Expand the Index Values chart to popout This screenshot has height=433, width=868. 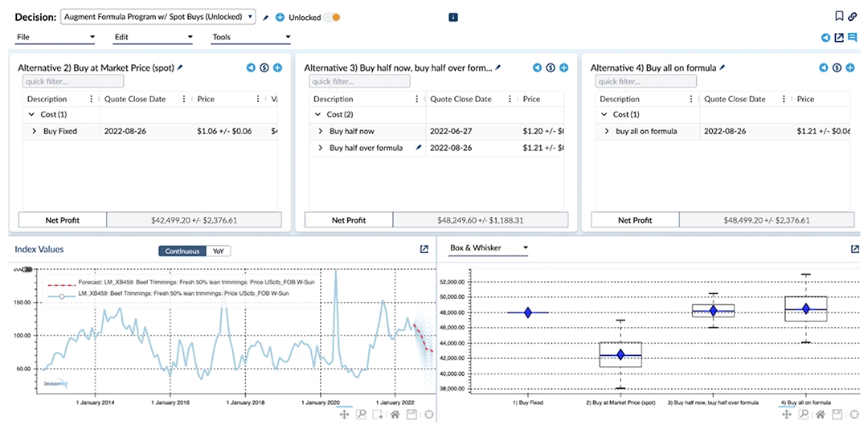[424, 250]
